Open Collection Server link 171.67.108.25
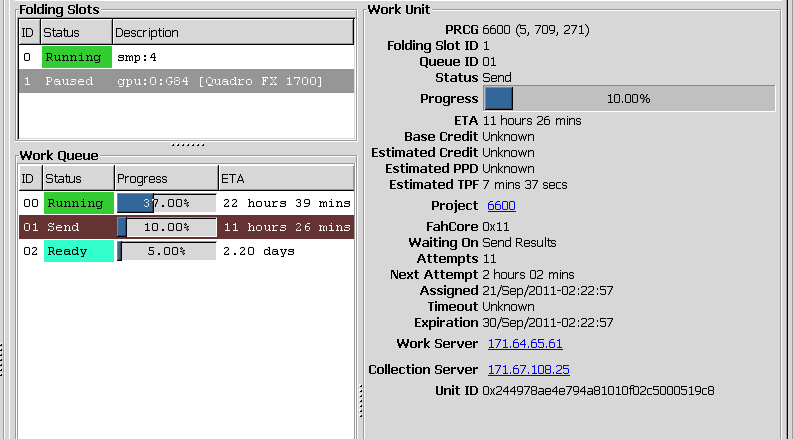The height and width of the screenshot is (439, 793). pyautogui.click(x=528, y=370)
